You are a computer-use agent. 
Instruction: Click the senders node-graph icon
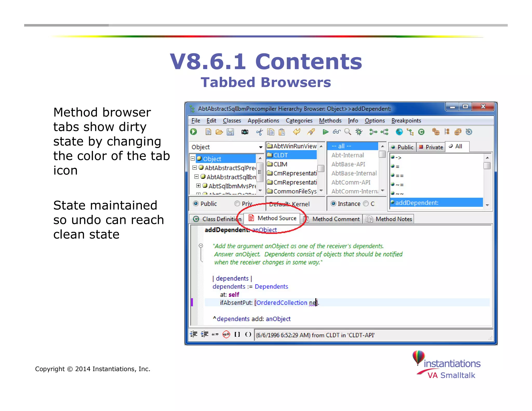point(373,132)
